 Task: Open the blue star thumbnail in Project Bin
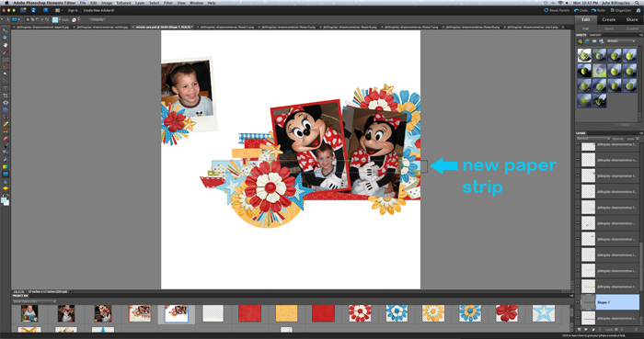544,313
